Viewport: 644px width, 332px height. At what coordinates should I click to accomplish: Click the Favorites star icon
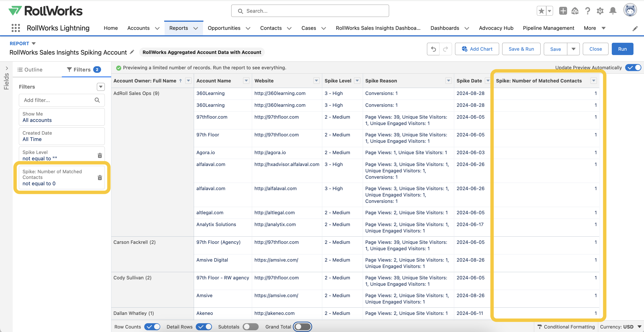tap(541, 11)
